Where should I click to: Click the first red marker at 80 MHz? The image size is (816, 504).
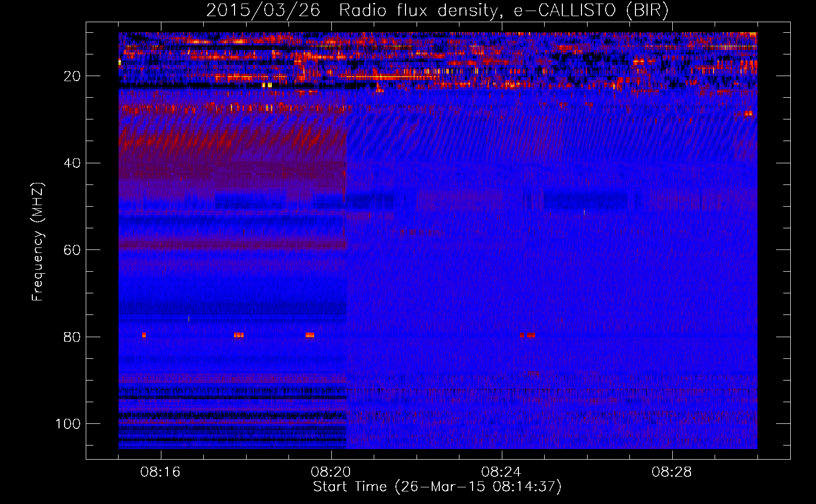[144, 335]
